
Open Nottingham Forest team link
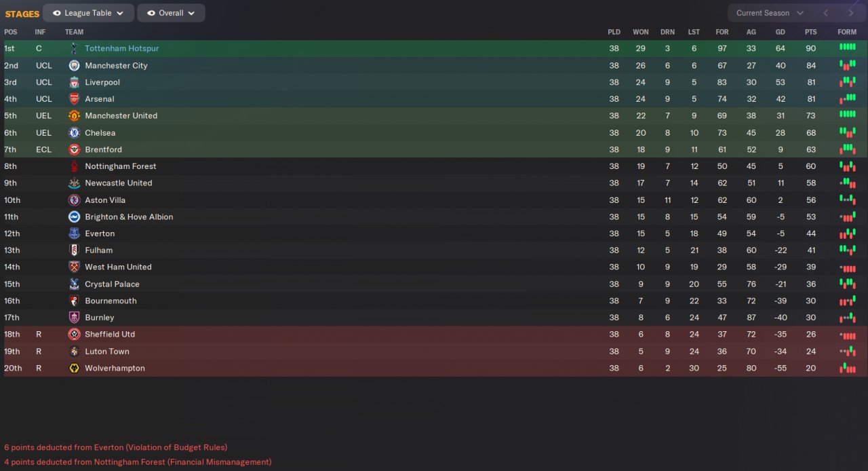click(120, 166)
